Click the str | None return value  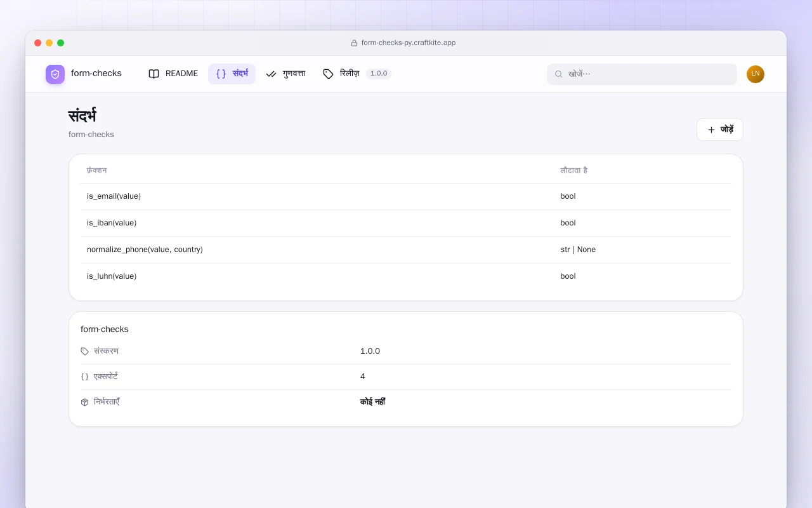578,250
